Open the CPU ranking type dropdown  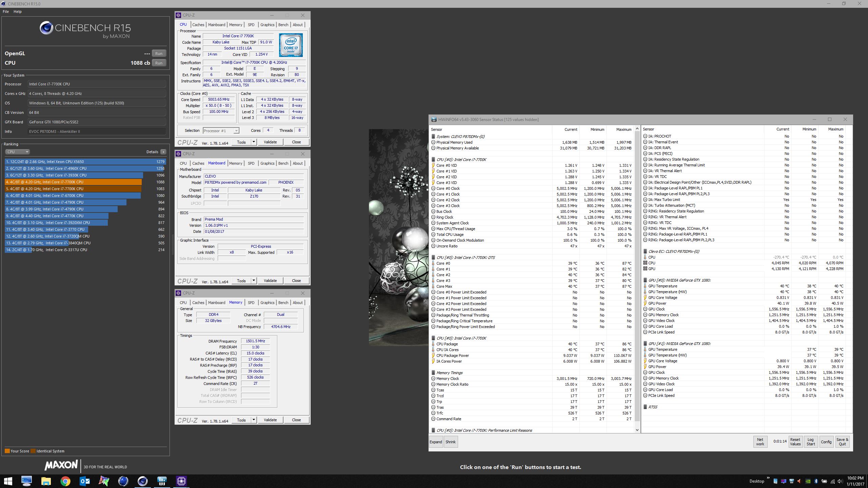click(x=17, y=152)
